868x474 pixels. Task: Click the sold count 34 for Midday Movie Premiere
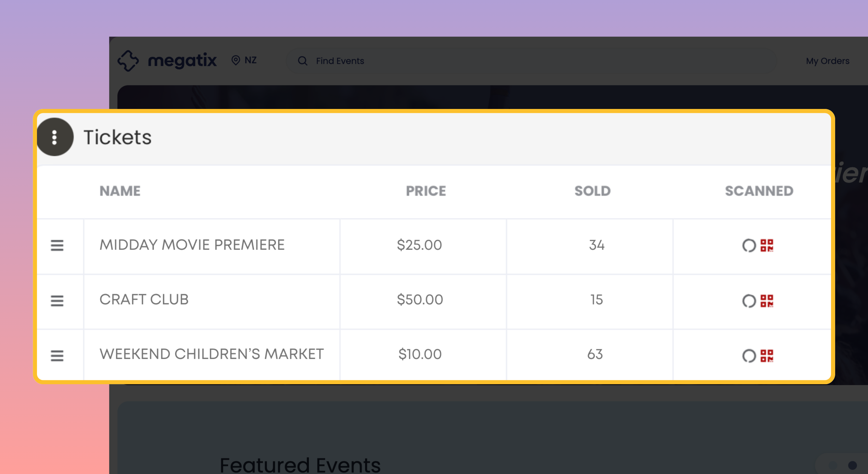click(x=596, y=246)
